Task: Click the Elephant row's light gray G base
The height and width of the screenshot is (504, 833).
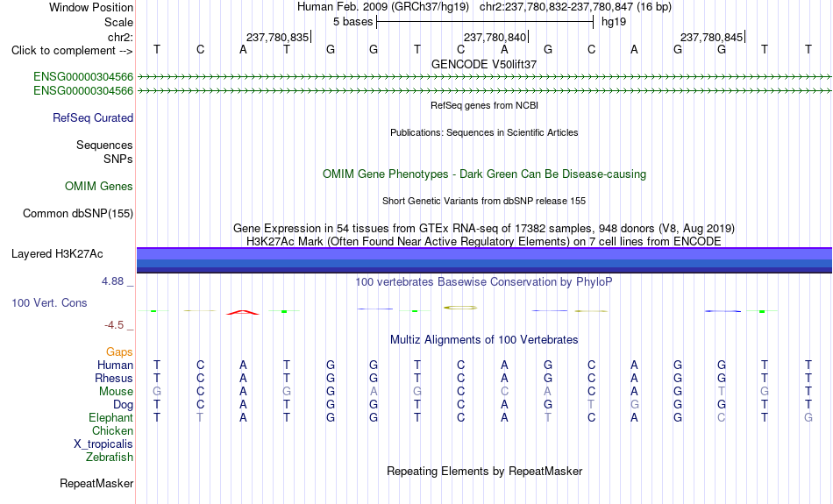Action: click(x=808, y=418)
